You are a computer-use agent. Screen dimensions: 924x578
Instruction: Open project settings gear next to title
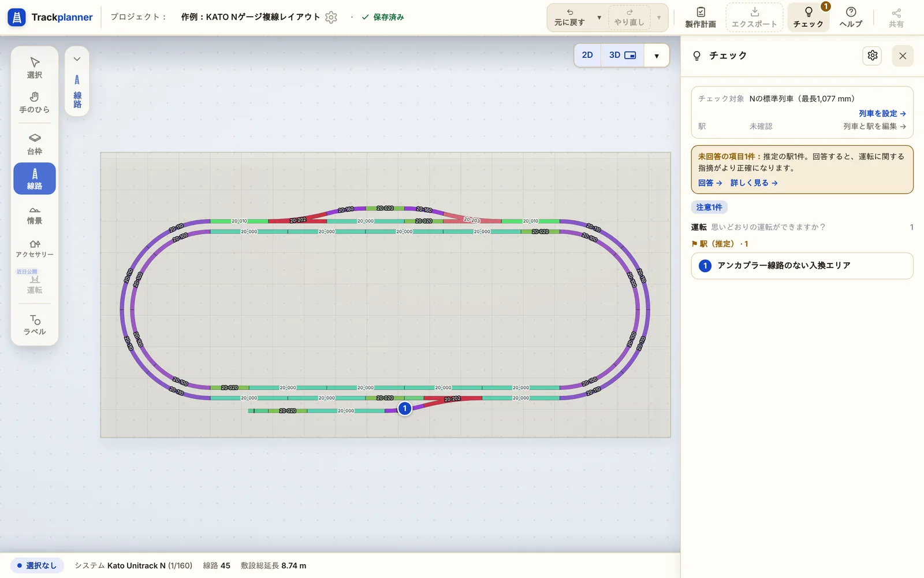(x=331, y=17)
